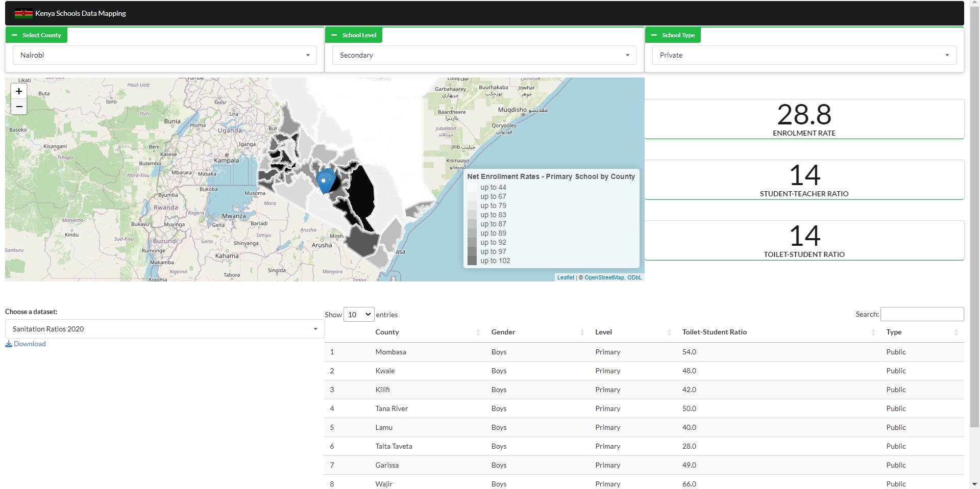Image resolution: width=980 pixels, height=489 pixels.
Task: Sort table by Level column header
Action: click(x=603, y=332)
